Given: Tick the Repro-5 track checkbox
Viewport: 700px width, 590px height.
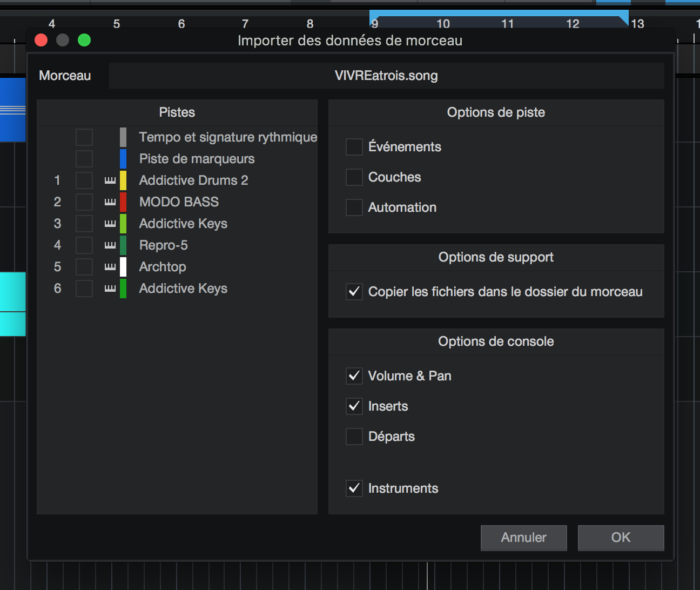Looking at the screenshot, I should click(84, 245).
